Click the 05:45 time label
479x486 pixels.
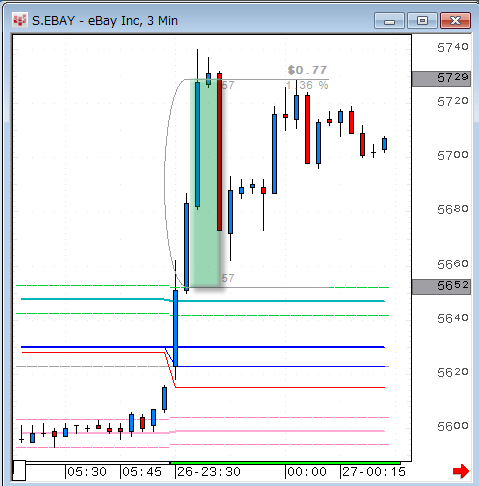tap(142, 472)
